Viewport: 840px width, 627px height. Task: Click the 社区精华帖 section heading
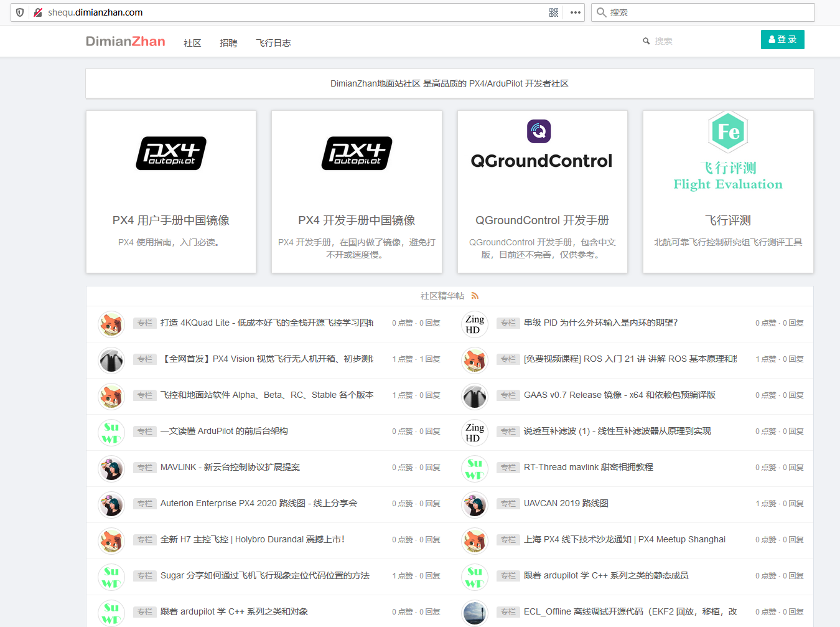tap(442, 296)
